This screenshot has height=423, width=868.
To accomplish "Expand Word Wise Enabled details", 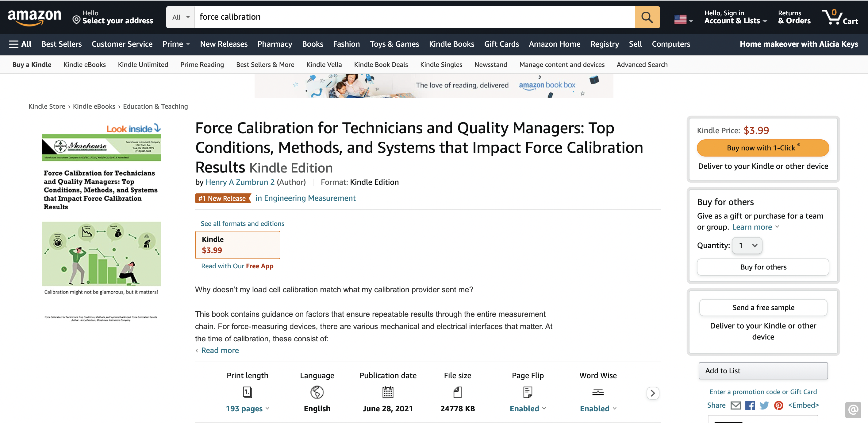I will (598, 409).
